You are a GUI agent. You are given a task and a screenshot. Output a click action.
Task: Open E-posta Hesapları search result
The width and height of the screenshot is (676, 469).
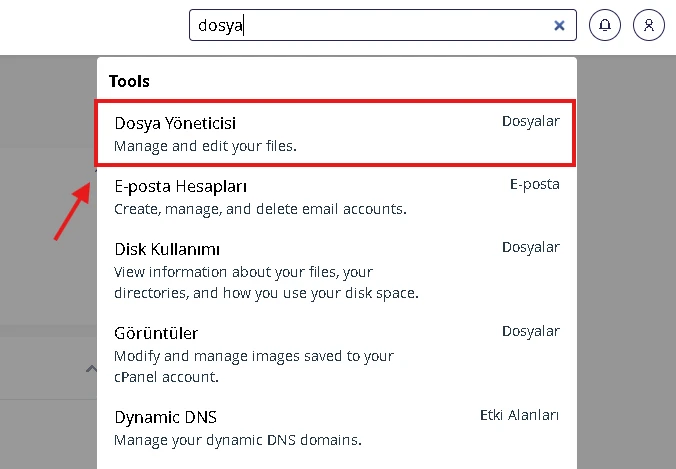[x=336, y=197]
